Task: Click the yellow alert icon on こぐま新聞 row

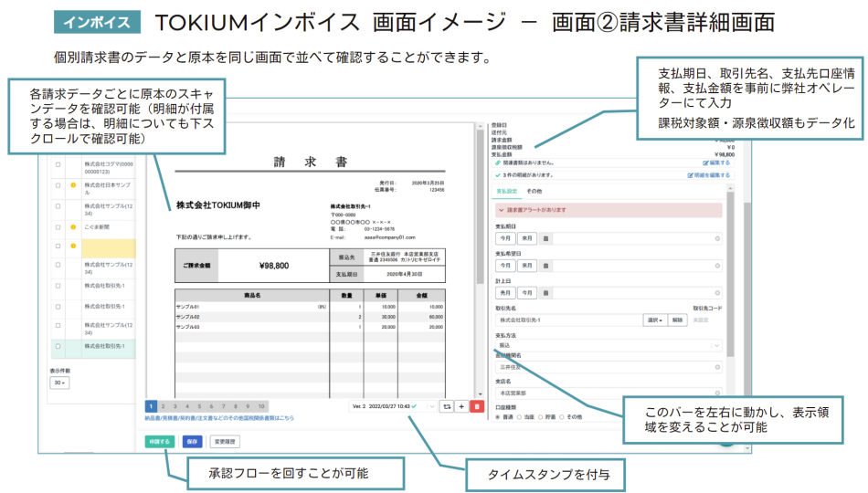Action: pyautogui.click(x=73, y=226)
